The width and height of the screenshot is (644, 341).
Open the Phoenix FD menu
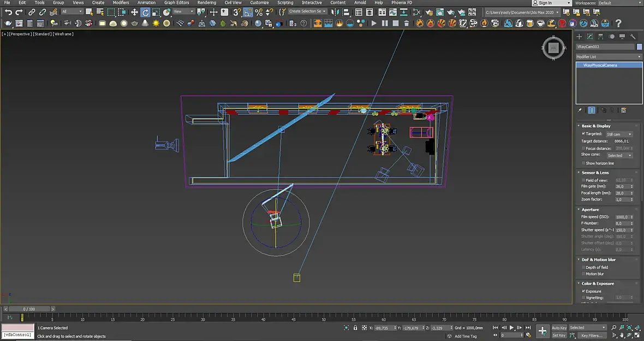tap(402, 3)
